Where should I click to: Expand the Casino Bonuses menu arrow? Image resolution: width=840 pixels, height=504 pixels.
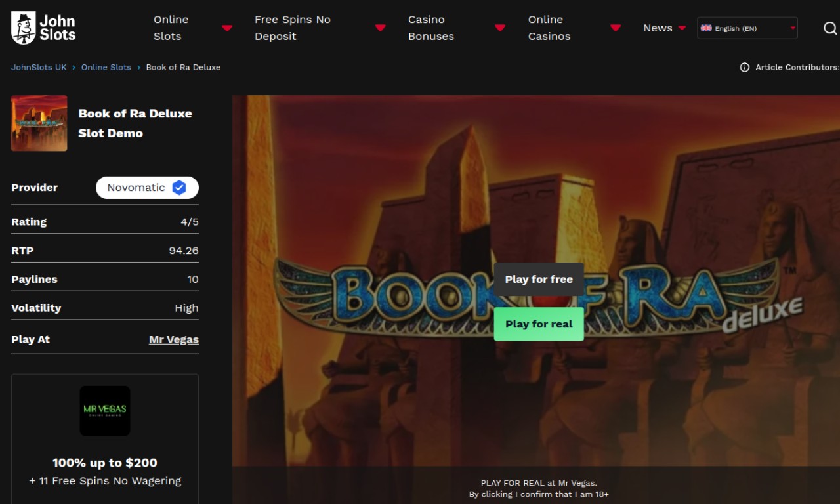pos(500,28)
